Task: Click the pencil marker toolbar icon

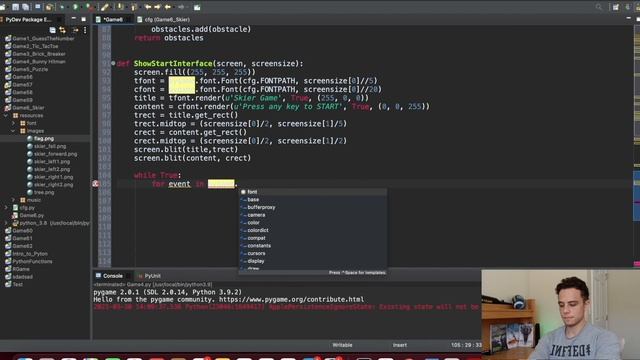Action: point(105,7)
